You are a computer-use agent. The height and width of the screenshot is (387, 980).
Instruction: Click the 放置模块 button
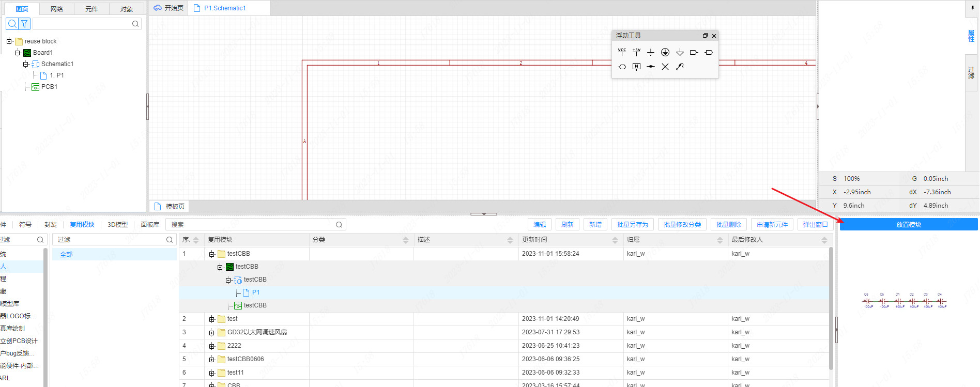[x=909, y=224]
